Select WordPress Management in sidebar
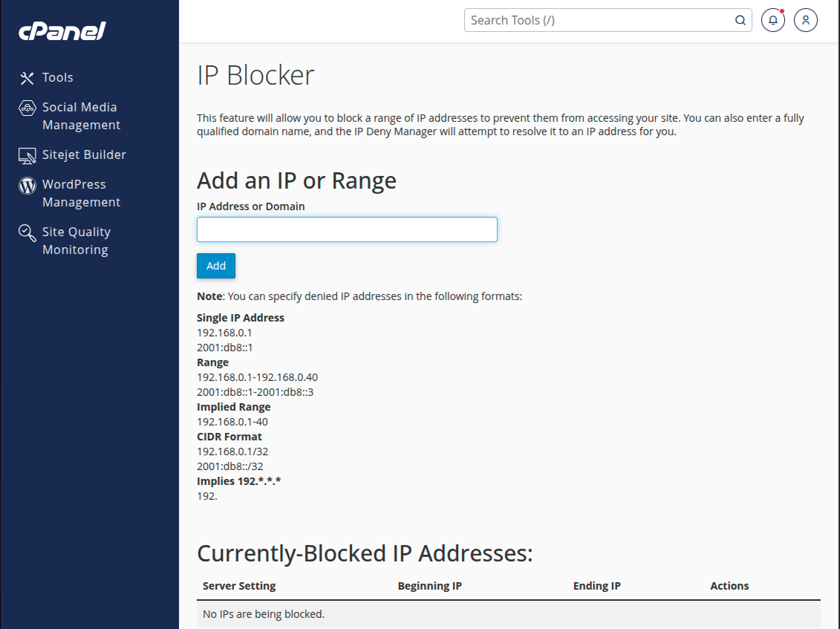840x629 pixels. pyautogui.click(x=81, y=193)
